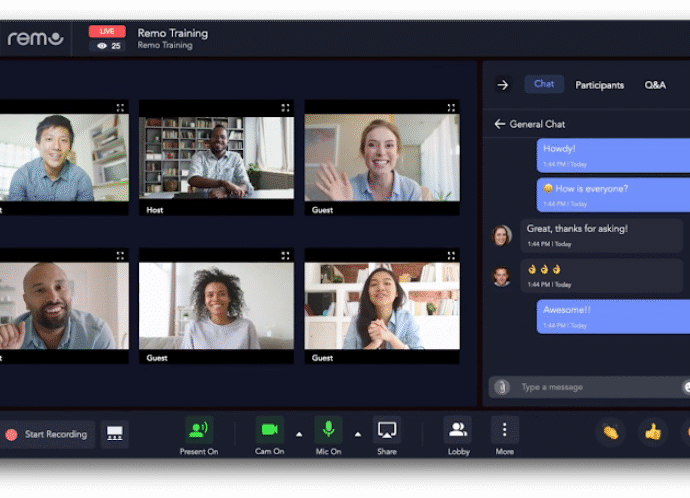Open the More options menu
This screenshot has height=498, width=690.
[504, 431]
